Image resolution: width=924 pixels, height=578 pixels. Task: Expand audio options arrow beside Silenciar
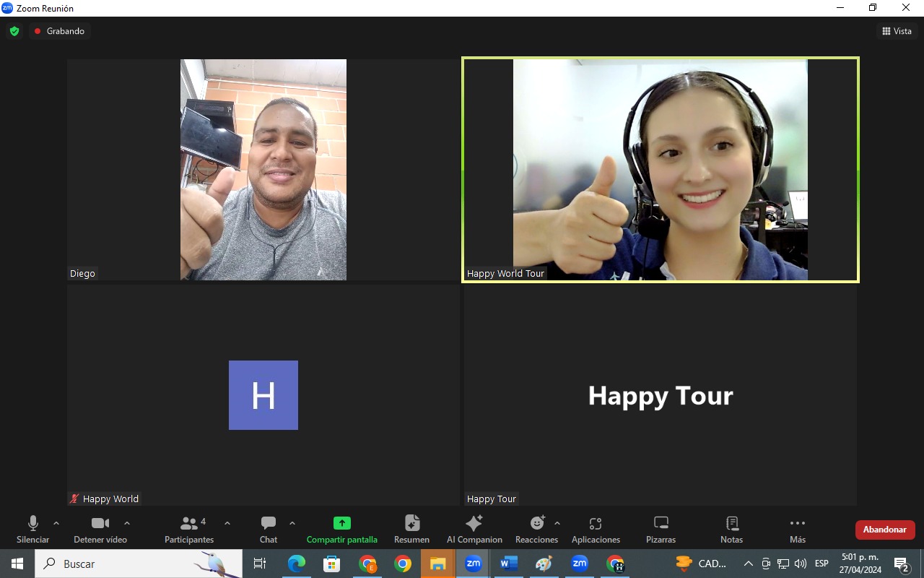56,523
